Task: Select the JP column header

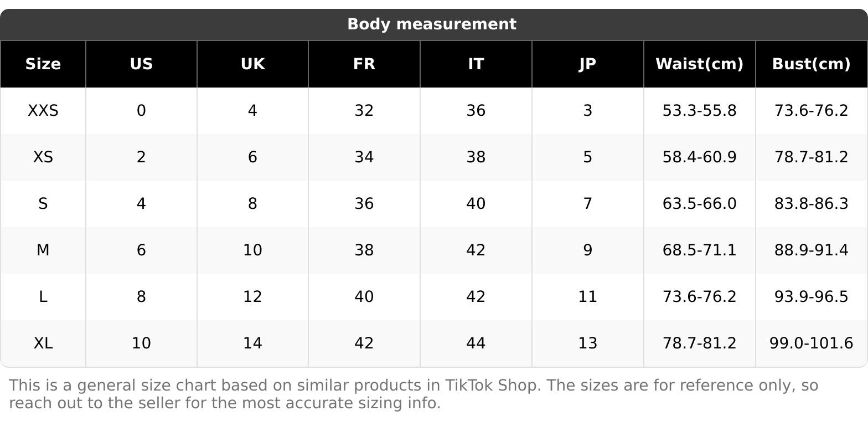Action: click(x=587, y=64)
